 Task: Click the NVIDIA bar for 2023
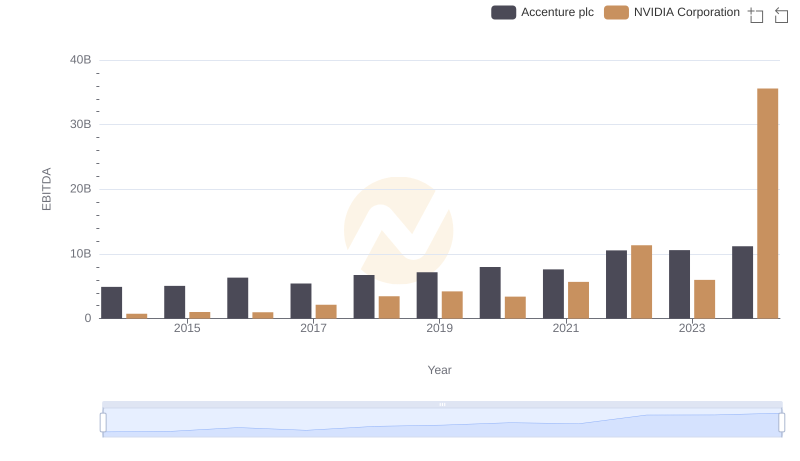[704, 299]
